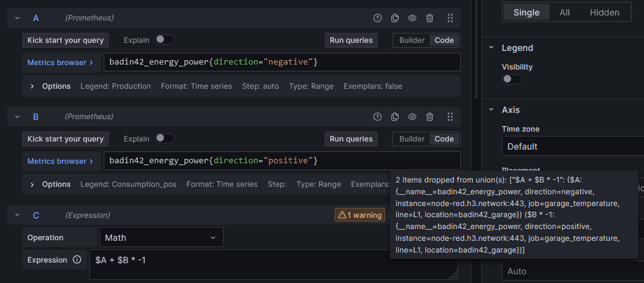The height and width of the screenshot is (283, 644).
Task: Click Legend: Production option text
Action: point(116,86)
